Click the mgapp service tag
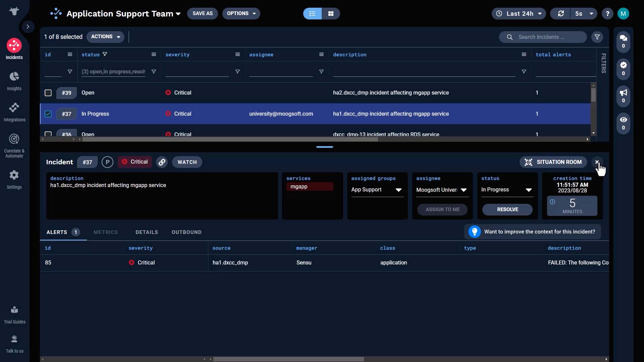Viewport: 644px width, 362px height. 310,186
